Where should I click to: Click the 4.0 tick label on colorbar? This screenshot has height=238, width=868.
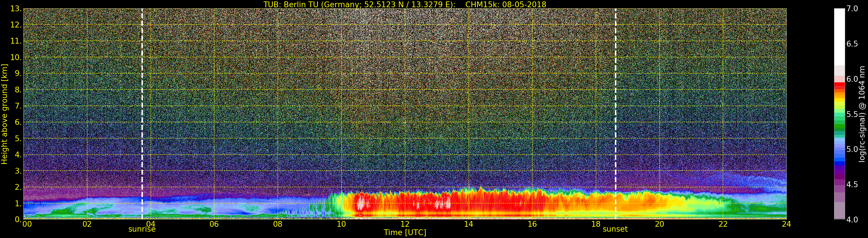click(x=852, y=220)
